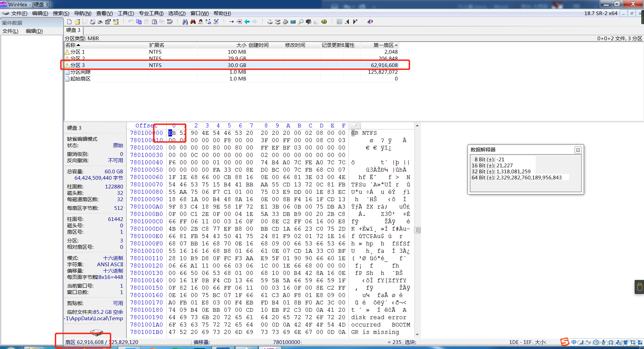Viewport: 644px width, 349px height.
Task: Select the 分区 1 row
Action: coord(231,52)
